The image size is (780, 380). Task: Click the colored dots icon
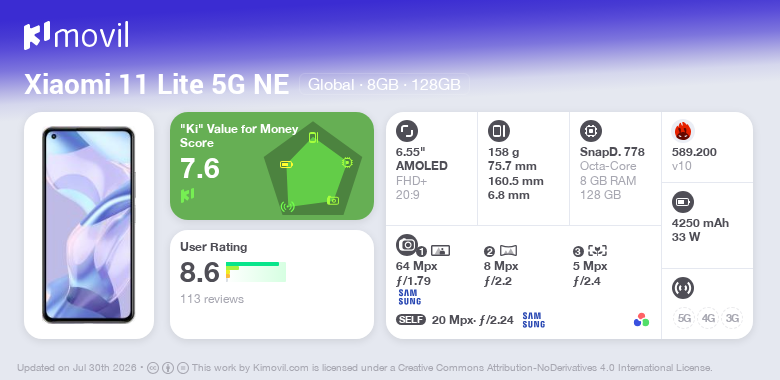[x=641, y=320]
